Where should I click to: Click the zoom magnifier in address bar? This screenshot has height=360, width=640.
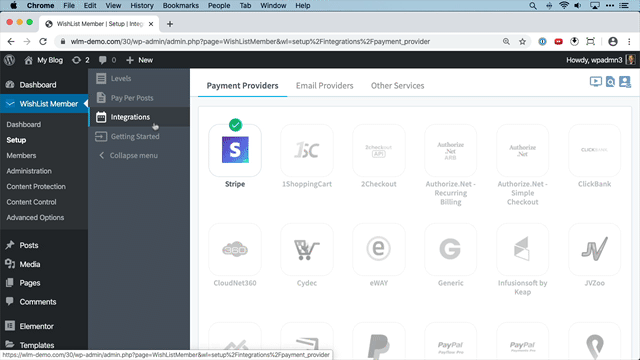click(x=506, y=41)
